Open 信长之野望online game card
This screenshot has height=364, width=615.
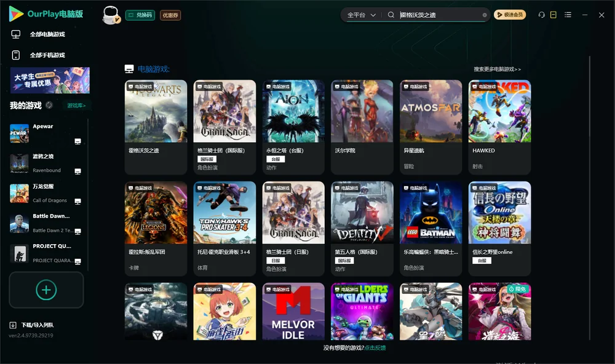pyautogui.click(x=499, y=228)
